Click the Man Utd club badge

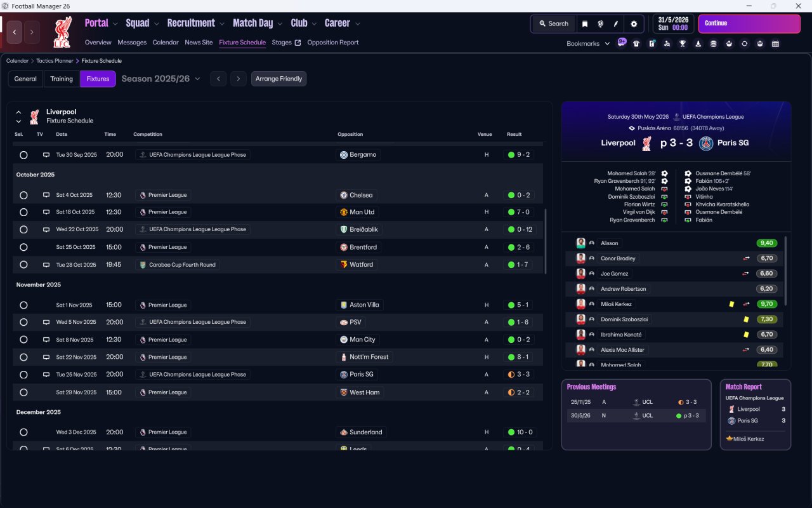344,212
